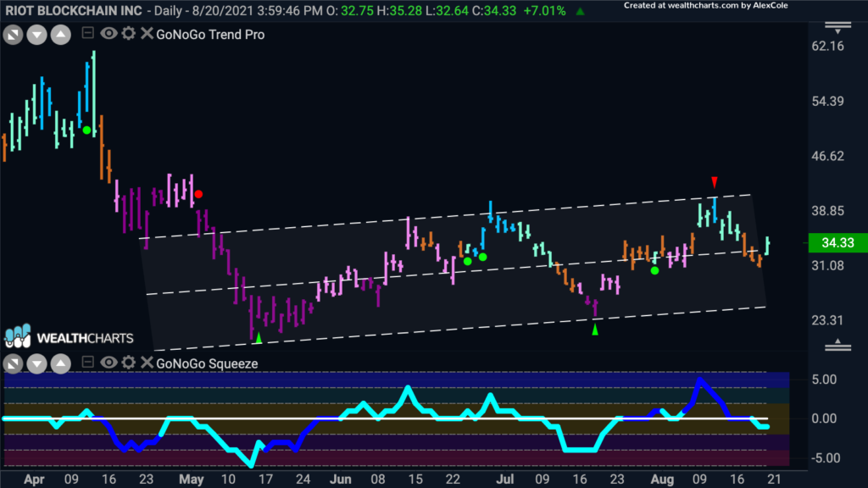
Task: Click the diagonal-arrow expand icon beside GoNoGo Trend Pro
Action: tap(13, 35)
